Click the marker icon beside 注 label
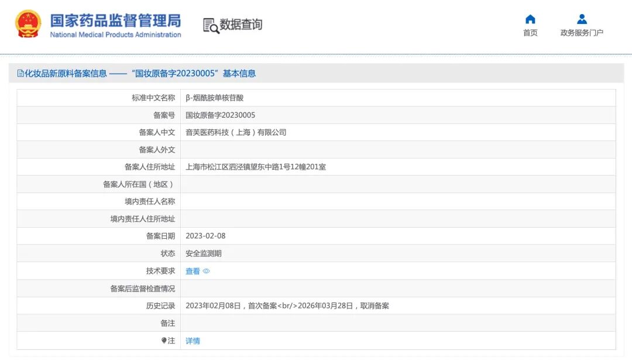632x364 pixels. (x=164, y=341)
